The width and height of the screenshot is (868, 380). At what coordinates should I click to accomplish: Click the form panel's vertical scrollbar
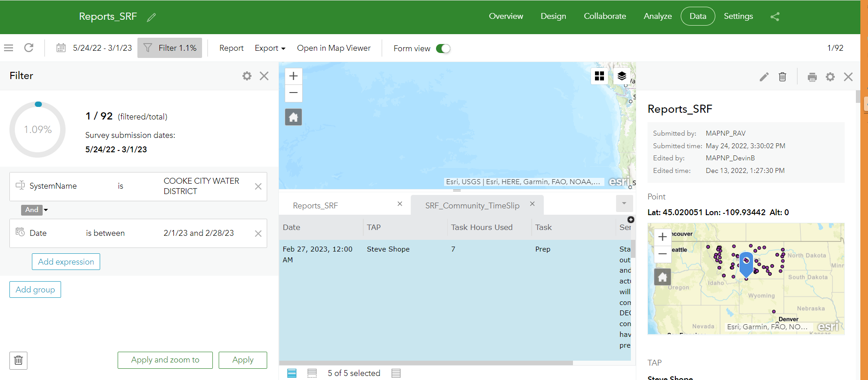(858, 96)
